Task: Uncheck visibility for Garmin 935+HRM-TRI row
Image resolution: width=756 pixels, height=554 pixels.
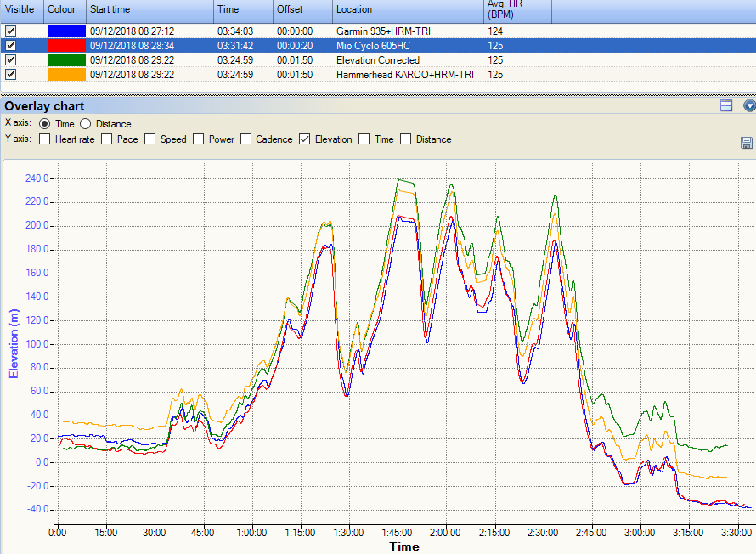Action: click(x=10, y=31)
